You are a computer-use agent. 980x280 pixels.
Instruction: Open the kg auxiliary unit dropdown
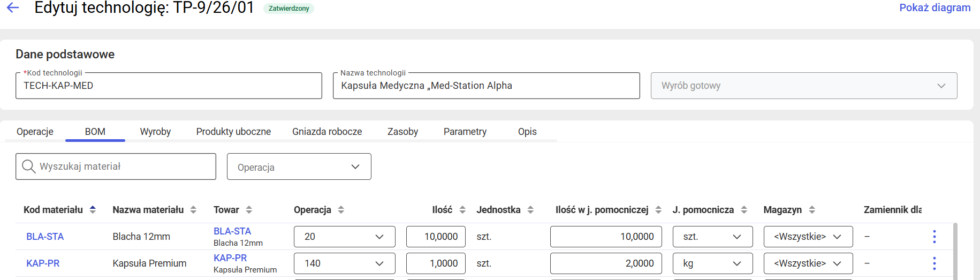coord(712,263)
